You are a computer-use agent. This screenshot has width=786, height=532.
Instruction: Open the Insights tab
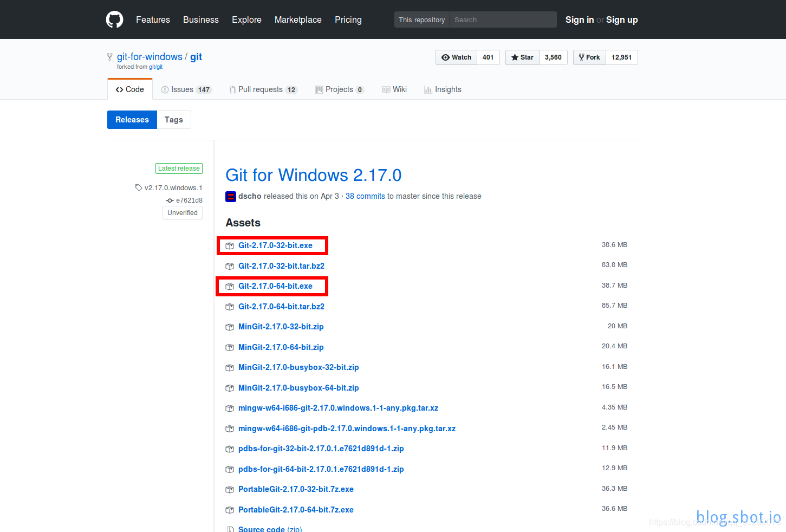[x=443, y=89]
